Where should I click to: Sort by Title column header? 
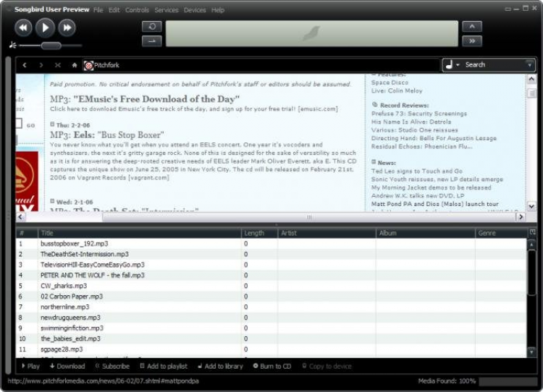point(139,233)
